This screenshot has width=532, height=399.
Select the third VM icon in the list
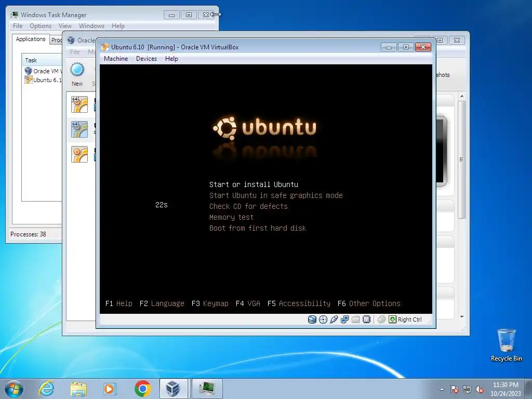click(79, 154)
